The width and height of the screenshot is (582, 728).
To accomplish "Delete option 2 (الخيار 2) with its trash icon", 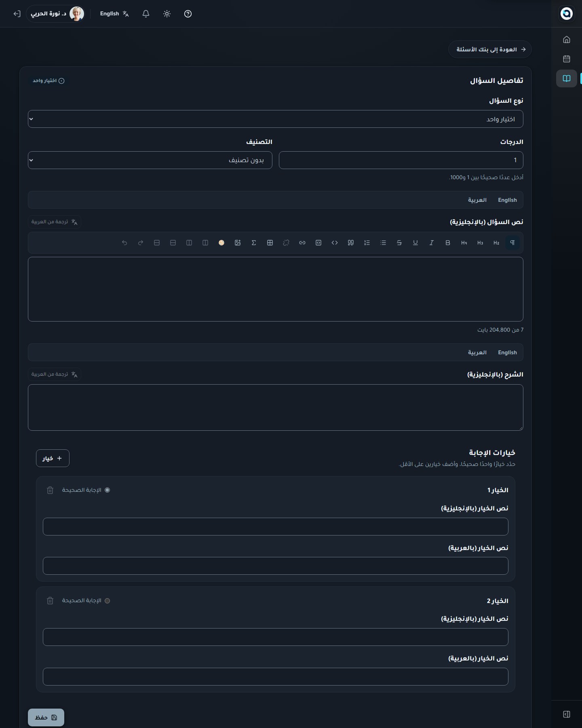I will 50,601.
